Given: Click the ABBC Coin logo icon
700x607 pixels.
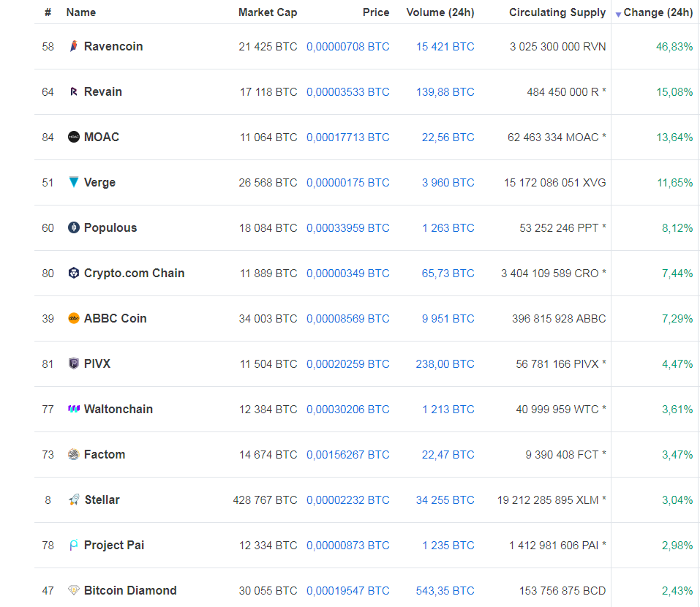Looking at the screenshot, I should pyautogui.click(x=74, y=318).
